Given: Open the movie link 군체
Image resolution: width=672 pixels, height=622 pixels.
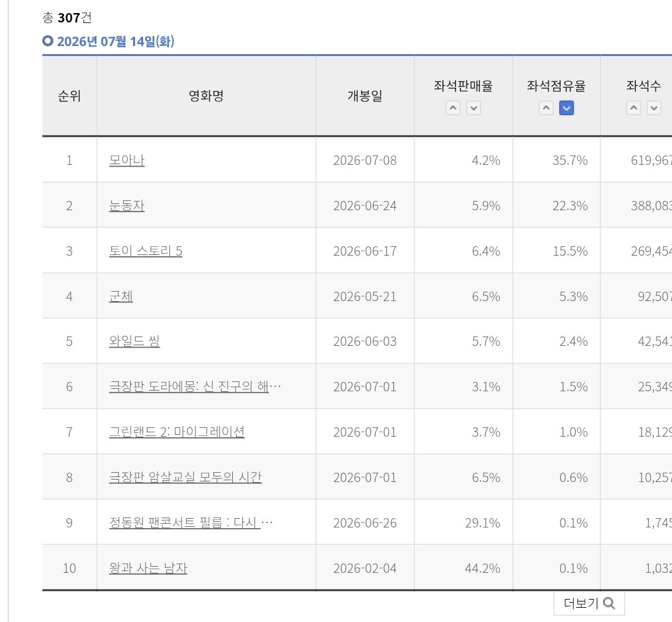Looking at the screenshot, I should (x=121, y=297).
